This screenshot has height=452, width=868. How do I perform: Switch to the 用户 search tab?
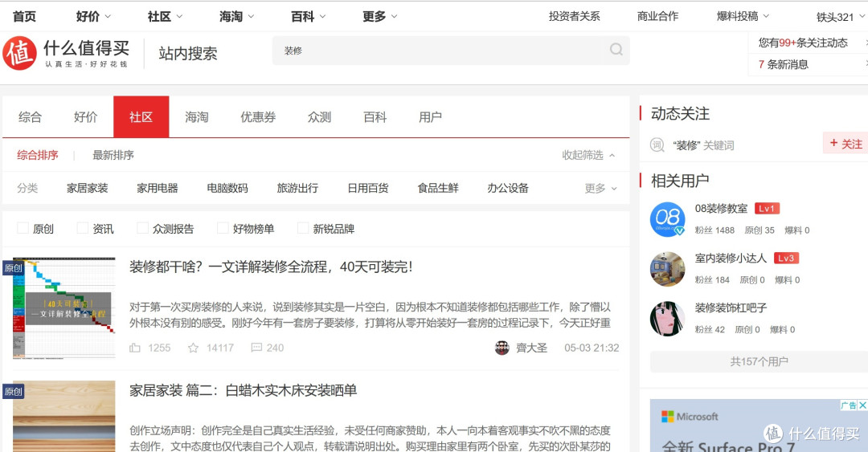tap(430, 116)
